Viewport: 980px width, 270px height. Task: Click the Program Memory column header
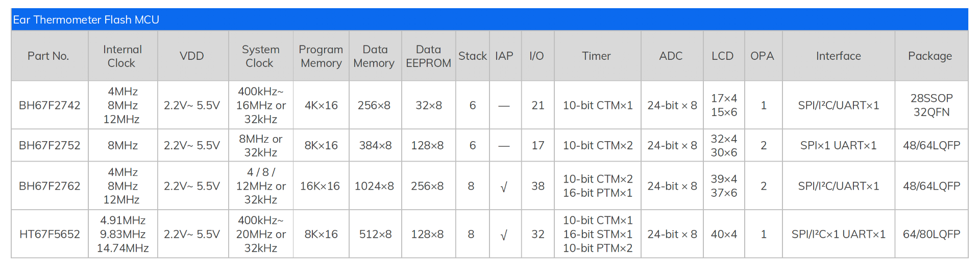tap(321, 56)
